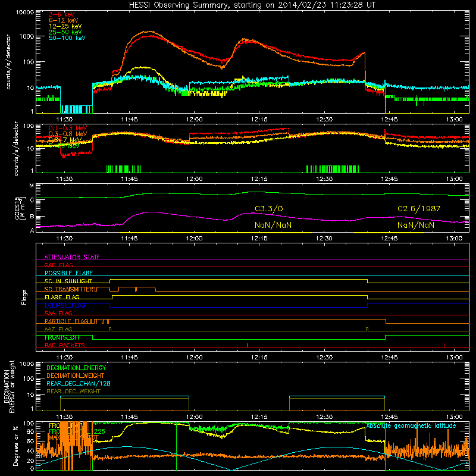Click the 12:15 tick below the top panel
The image size is (476, 476).
coord(259,120)
